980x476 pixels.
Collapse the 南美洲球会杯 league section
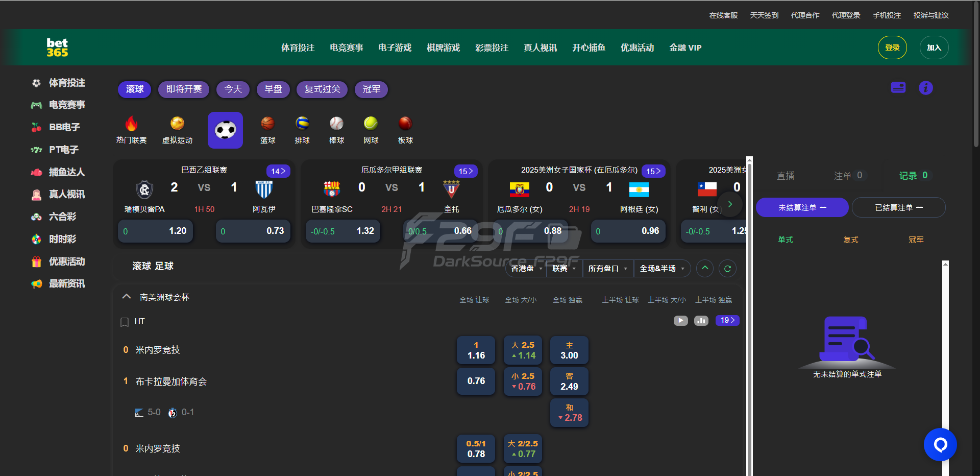click(127, 297)
